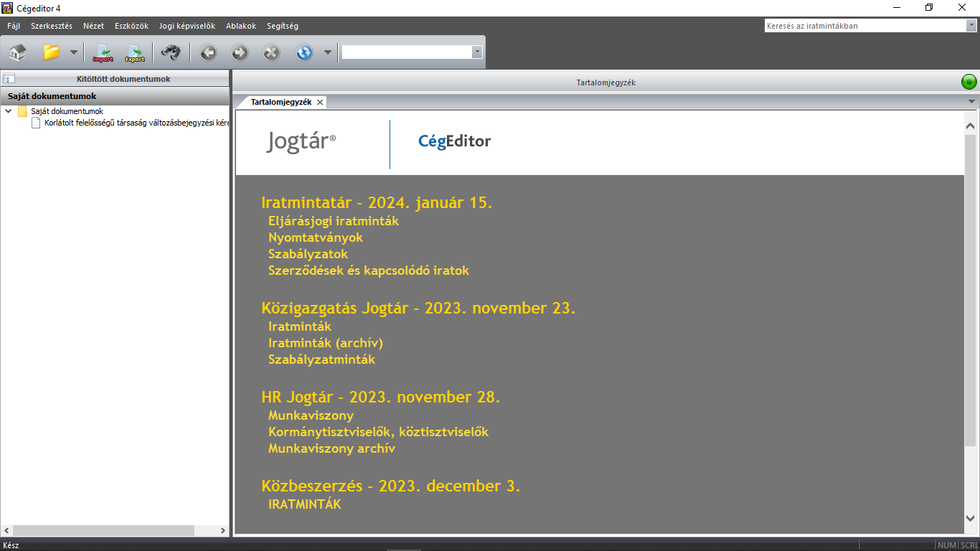
Task: Click the horizontal scrollbar in the left panel
Action: tap(103, 531)
